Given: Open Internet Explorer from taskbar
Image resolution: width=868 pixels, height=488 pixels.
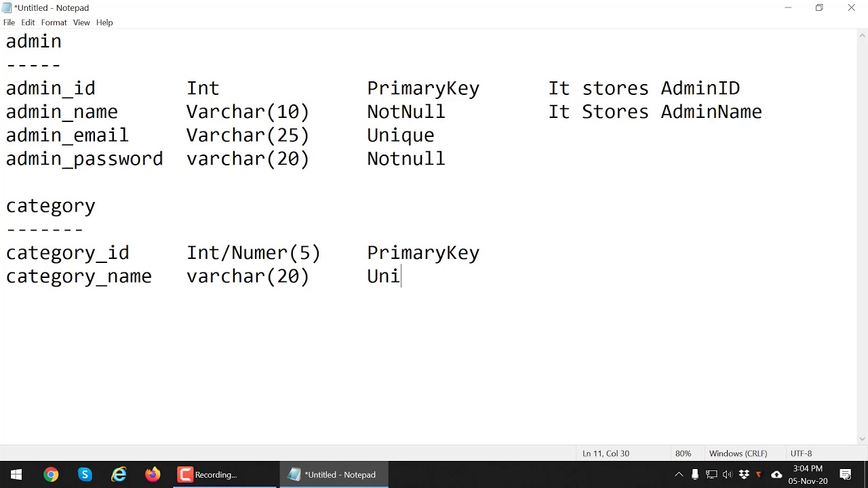Looking at the screenshot, I should 119,474.
